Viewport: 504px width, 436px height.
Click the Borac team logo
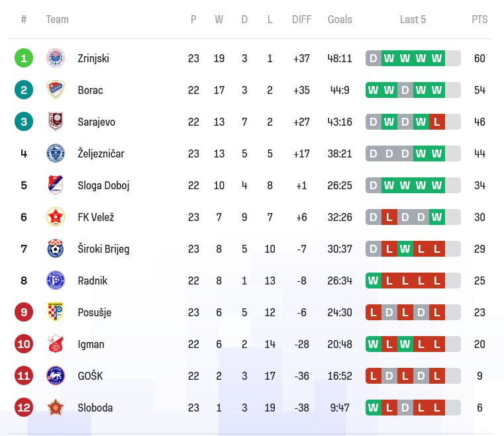pyautogui.click(x=56, y=90)
